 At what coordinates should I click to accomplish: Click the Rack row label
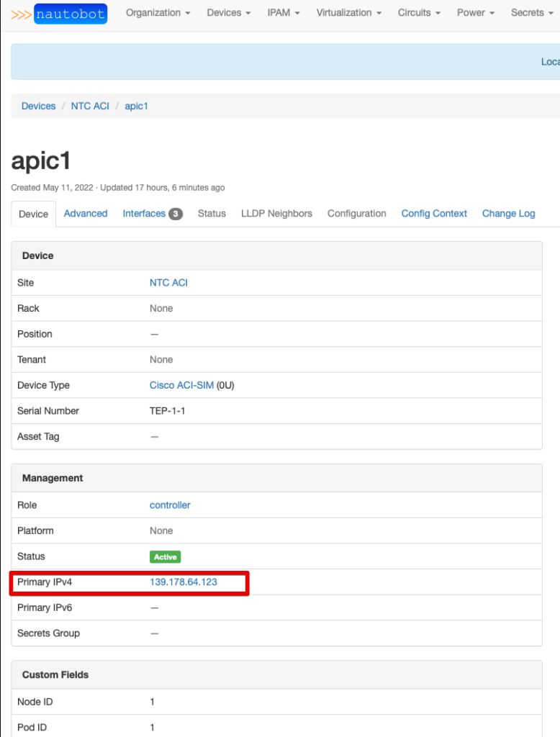(28, 308)
